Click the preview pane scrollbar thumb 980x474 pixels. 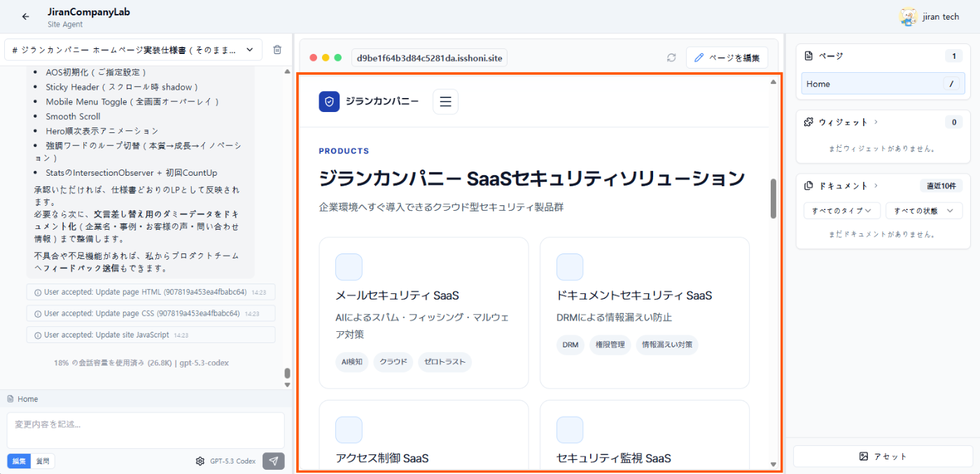point(773,199)
